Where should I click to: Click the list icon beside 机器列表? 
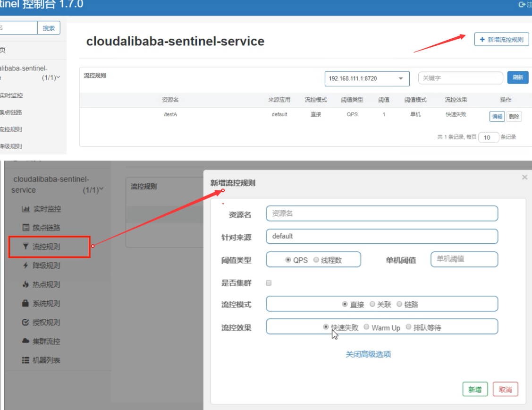coord(25,360)
